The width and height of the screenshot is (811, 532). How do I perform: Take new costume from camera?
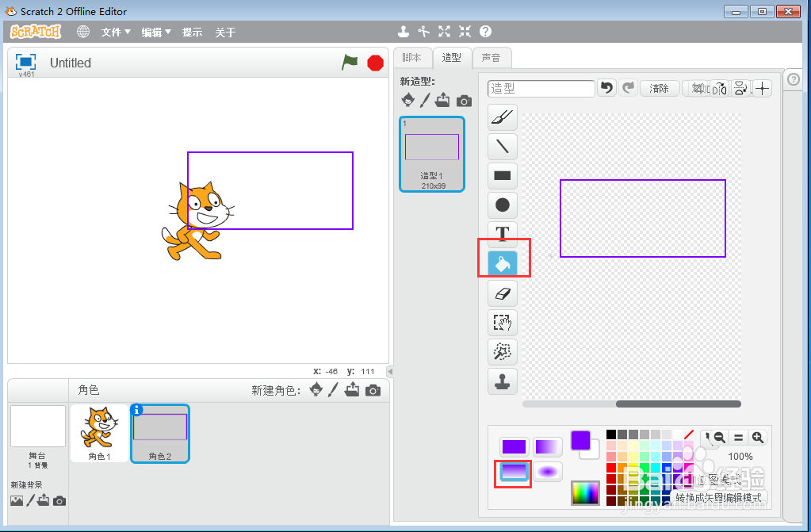point(464,101)
